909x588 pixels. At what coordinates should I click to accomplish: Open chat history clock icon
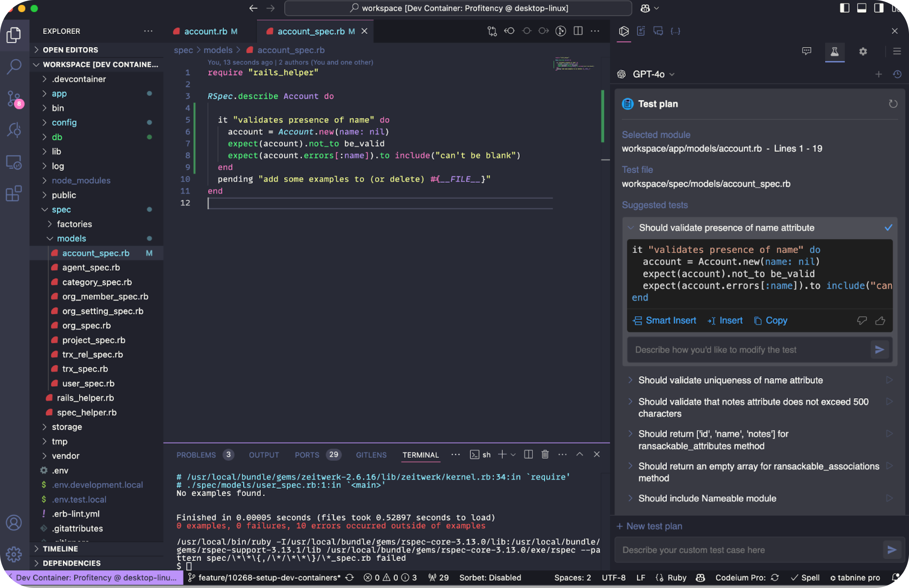click(897, 74)
